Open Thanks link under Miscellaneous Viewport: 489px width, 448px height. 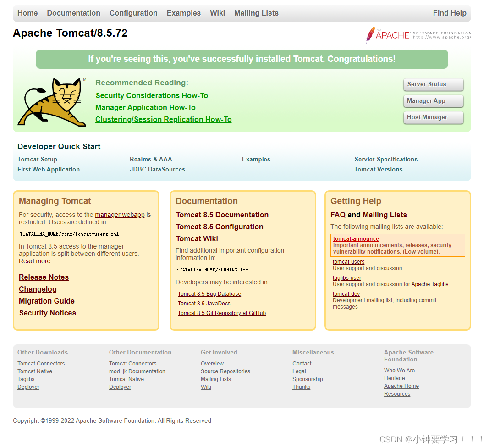301,387
